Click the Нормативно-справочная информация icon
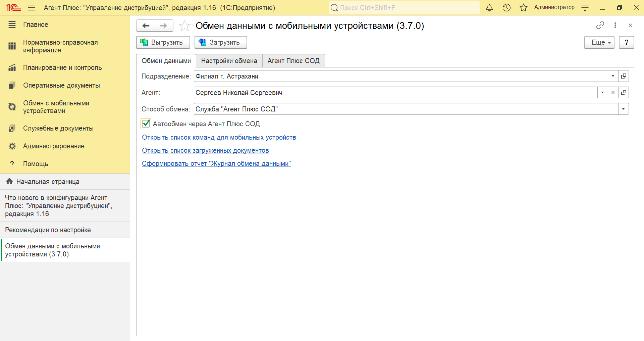This screenshot has height=341, width=644. (12, 46)
